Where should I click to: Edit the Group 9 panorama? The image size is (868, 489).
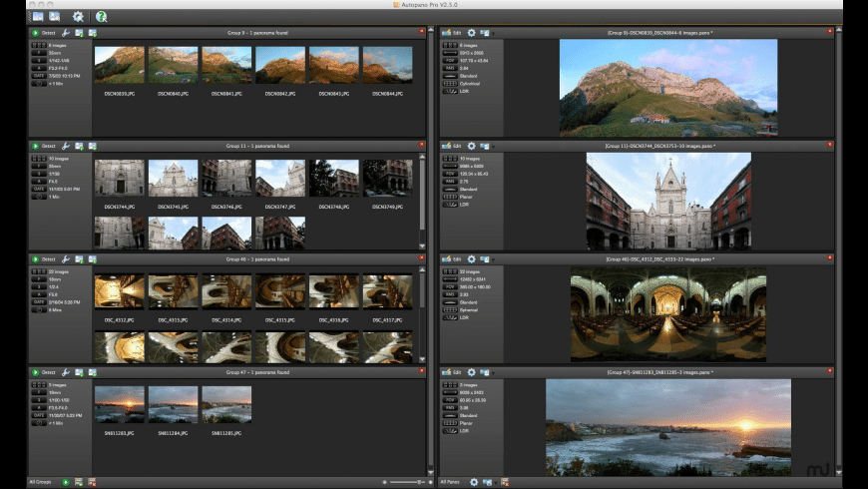click(451, 33)
